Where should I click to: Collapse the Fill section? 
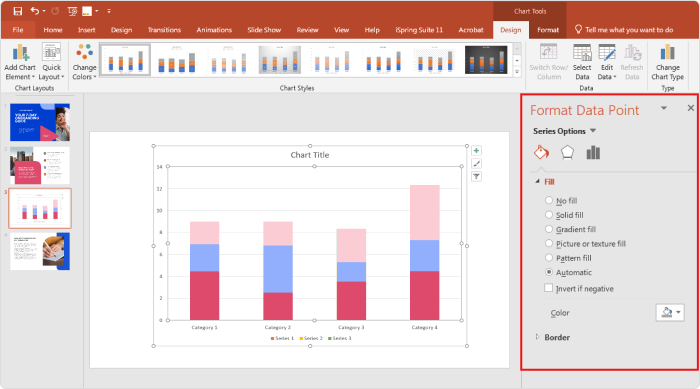click(x=538, y=181)
